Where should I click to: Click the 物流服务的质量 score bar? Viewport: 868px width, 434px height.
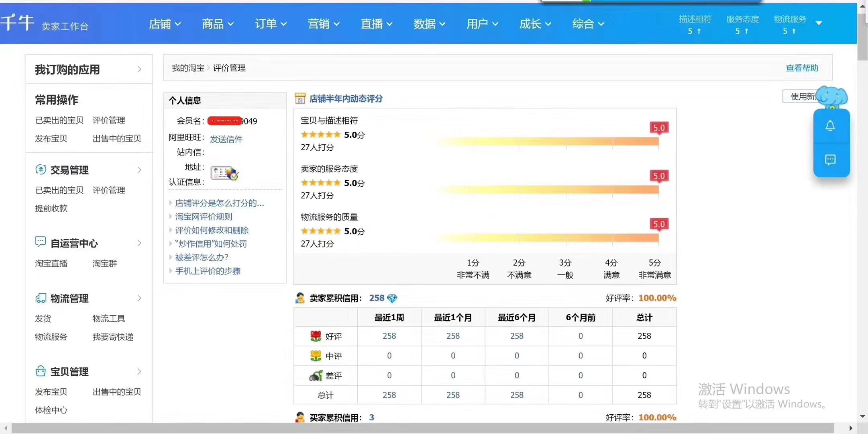(x=548, y=238)
